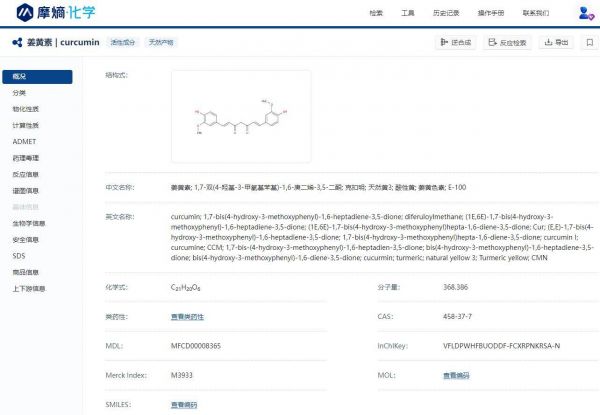Open 操作手册 in top navigation

(x=491, y=13)
